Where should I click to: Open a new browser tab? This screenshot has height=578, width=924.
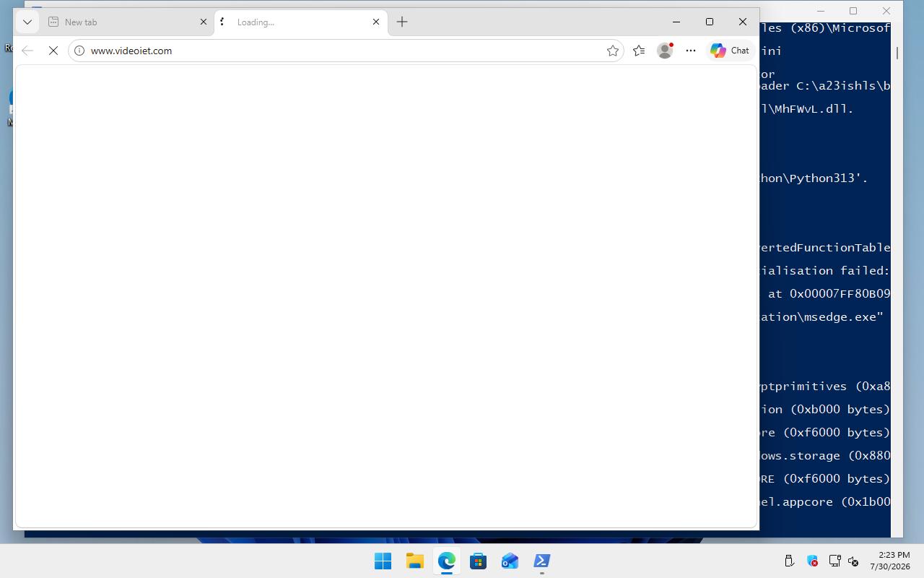coord(402,22)
